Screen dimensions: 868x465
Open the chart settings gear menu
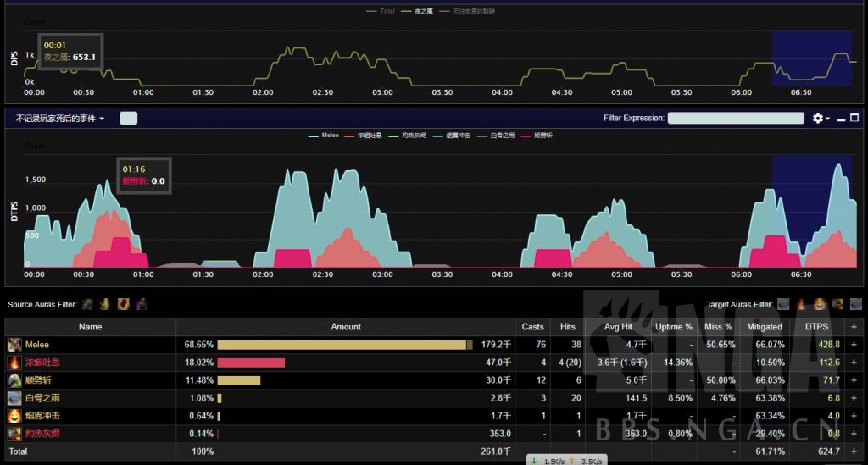pos(821,119)
